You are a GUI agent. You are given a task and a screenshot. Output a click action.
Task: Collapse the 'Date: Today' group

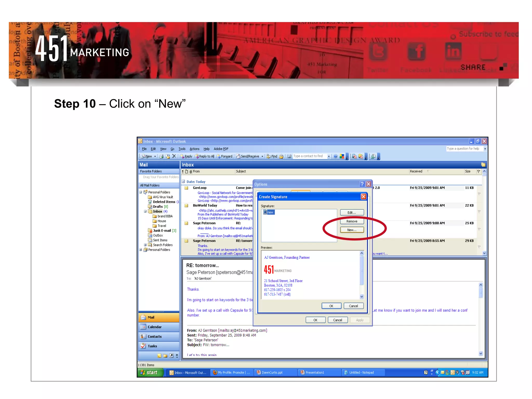pos(183,181)
